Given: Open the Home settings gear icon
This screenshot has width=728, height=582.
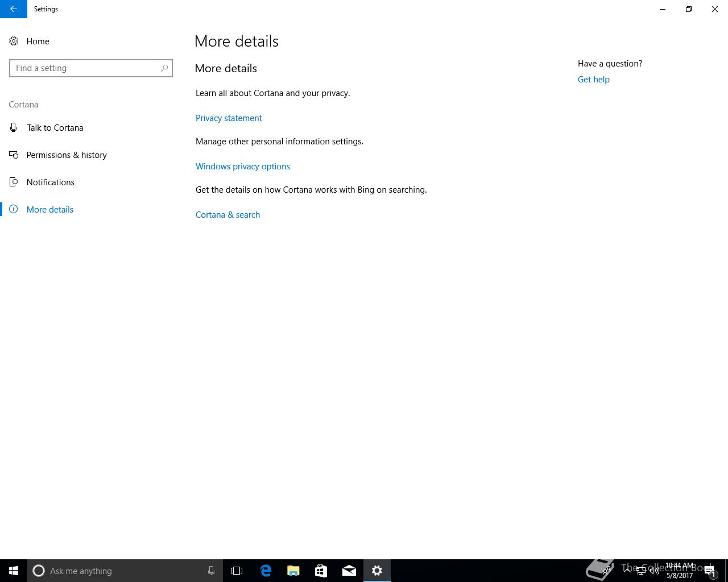Looking at the screenshot, I should [x=14, y=41].
